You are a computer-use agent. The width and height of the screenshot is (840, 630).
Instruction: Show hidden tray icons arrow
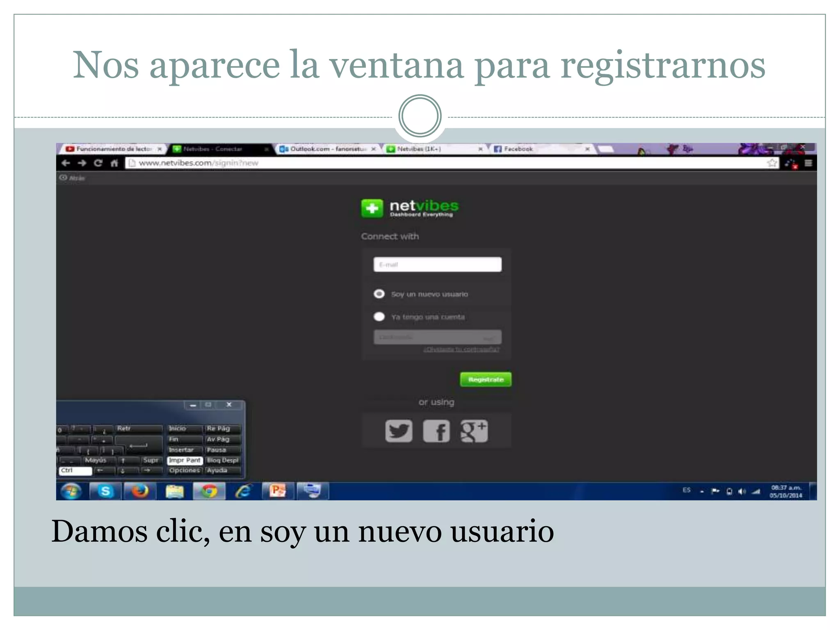click(702, 491)
